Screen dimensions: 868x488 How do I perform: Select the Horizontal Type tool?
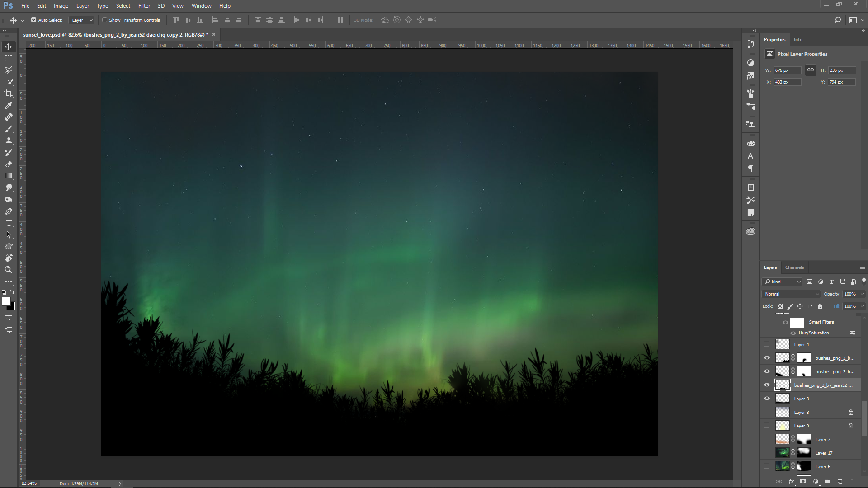9,223
